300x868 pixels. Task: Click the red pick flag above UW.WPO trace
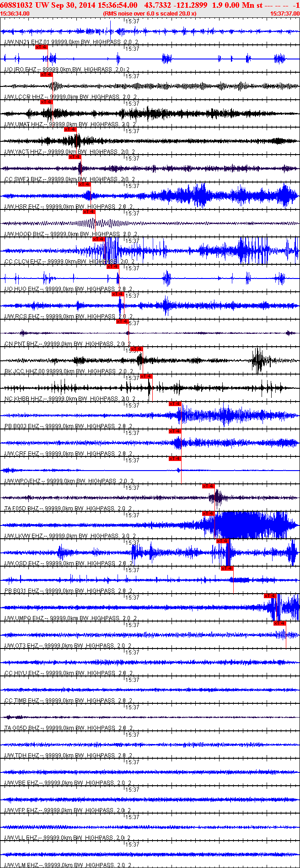point(175,459)
